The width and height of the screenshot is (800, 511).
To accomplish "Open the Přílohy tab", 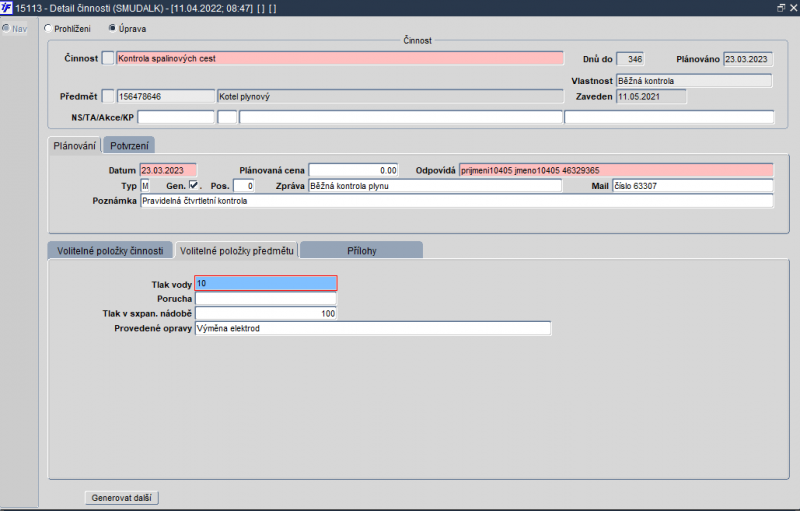I will tap(362, 250).
